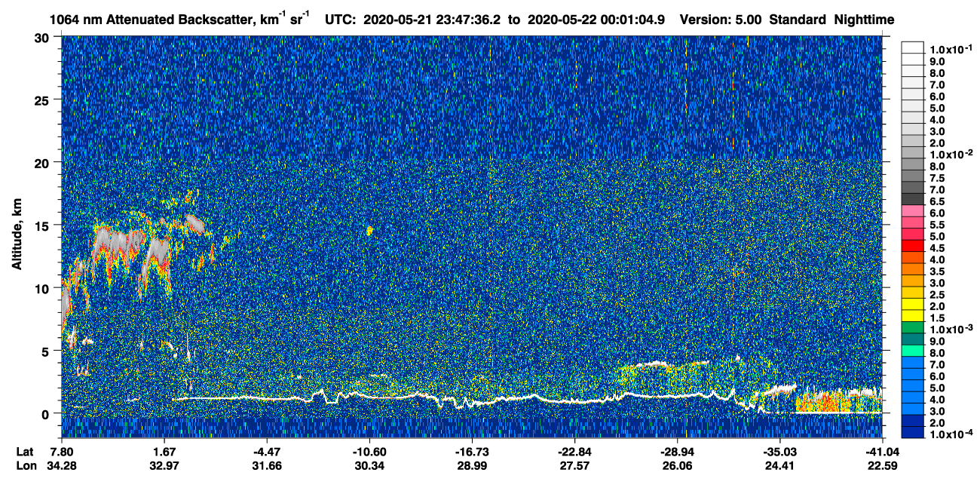Click the word 'Standard' in the header
980x503 pixels.
(798, 20)
